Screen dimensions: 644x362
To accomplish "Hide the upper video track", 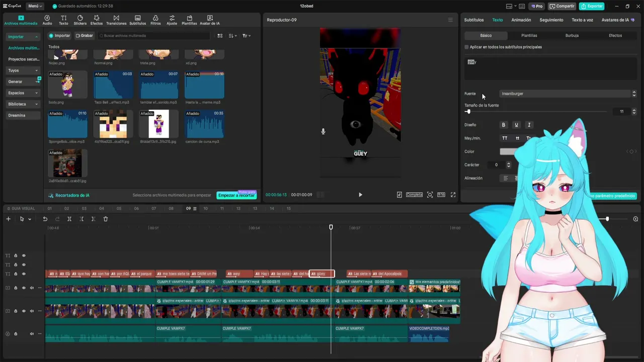I will click(24, 288).
